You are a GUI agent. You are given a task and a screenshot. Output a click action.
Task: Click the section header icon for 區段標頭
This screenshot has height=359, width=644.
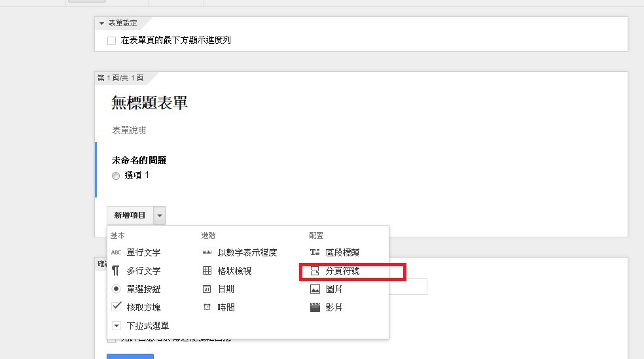click(x=315, y=252)
